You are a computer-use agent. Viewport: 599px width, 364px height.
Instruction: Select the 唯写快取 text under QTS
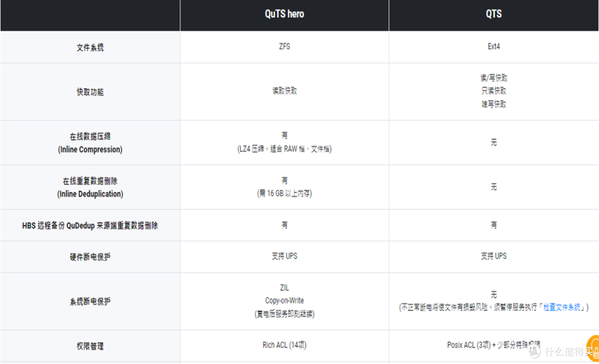494,104
